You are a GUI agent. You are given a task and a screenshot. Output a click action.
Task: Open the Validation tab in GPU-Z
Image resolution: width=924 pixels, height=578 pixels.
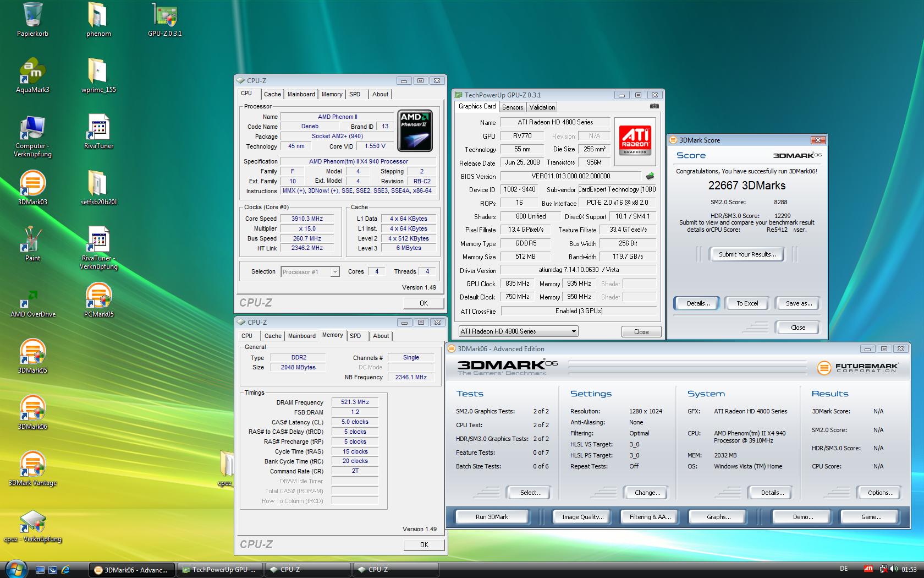542,107
